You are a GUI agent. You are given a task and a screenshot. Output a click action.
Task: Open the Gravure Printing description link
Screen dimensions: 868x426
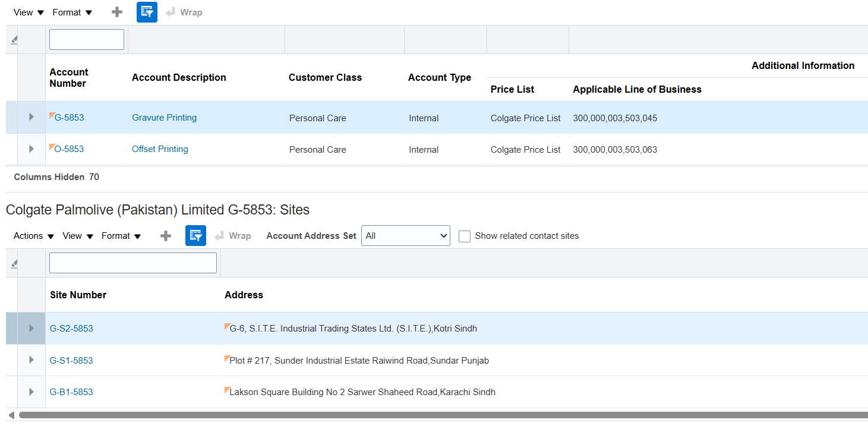[x=164, y=118]
